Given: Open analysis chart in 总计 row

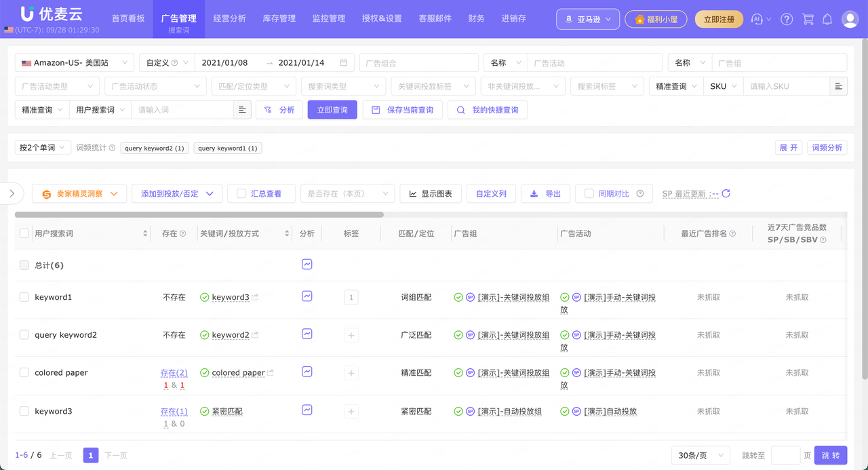Looking at the screenshot, I should point(307,265).
